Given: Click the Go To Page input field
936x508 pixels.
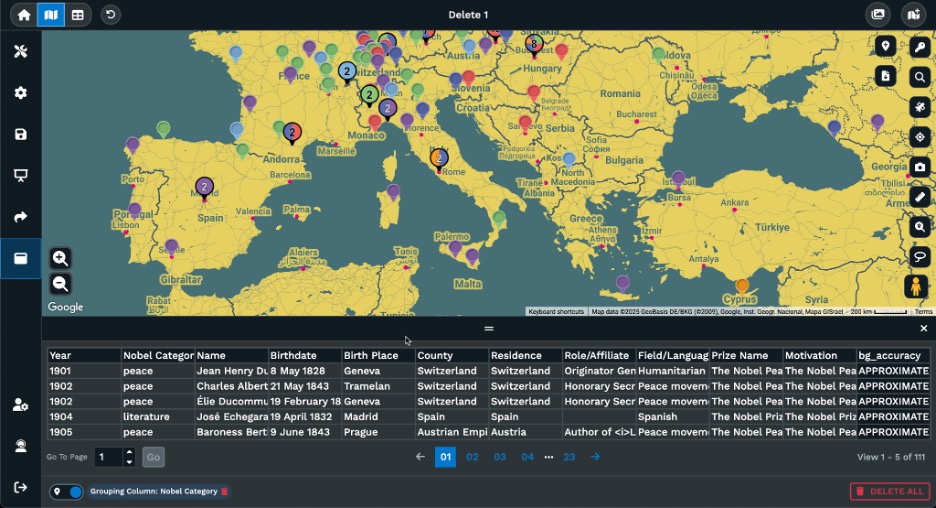Looking at the screenshot, I should tap(108, 457).
